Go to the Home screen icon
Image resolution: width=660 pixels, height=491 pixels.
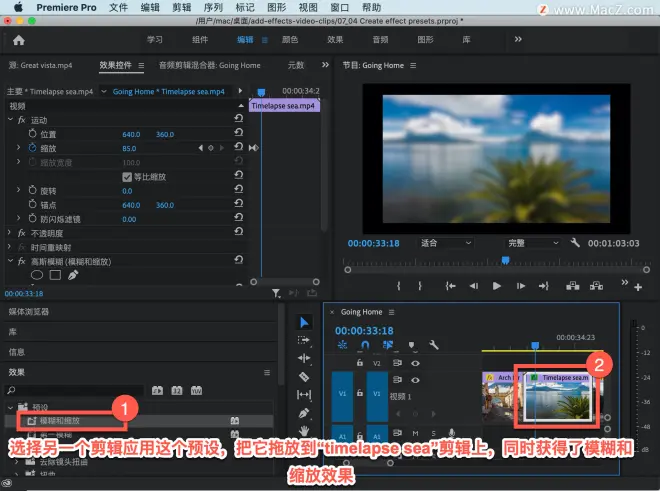[19, 40]
